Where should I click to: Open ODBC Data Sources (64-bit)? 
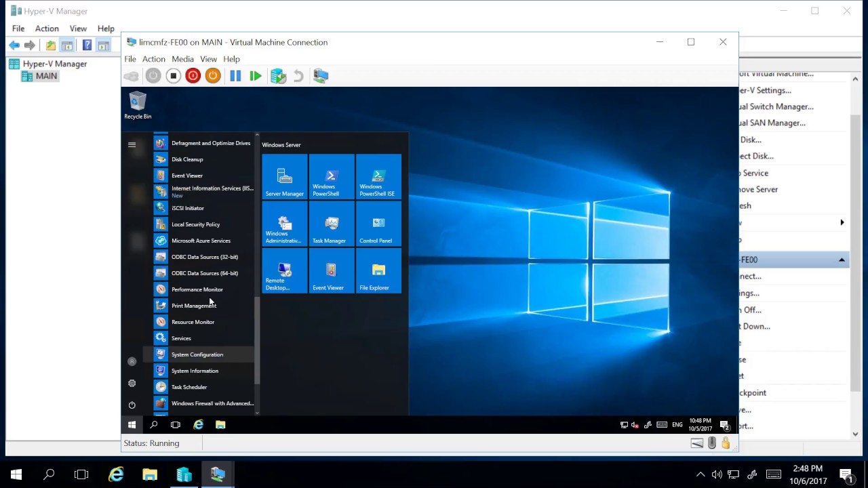[203, 273]
